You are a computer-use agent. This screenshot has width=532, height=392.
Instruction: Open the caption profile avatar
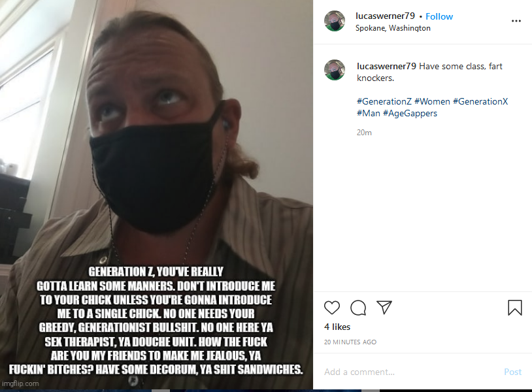tap(335, 70)
